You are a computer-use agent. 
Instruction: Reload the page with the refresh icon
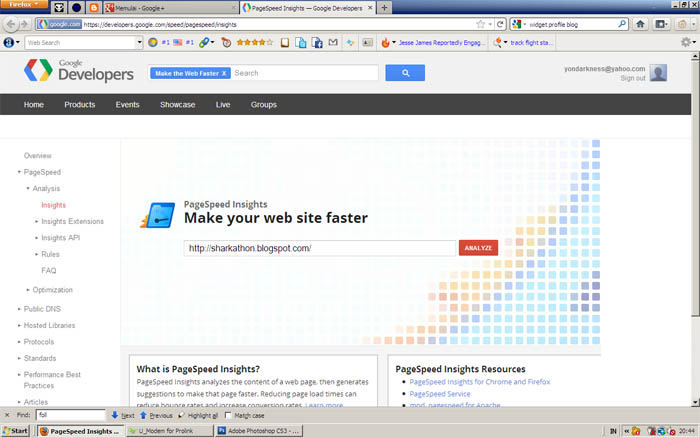[500, 24]
